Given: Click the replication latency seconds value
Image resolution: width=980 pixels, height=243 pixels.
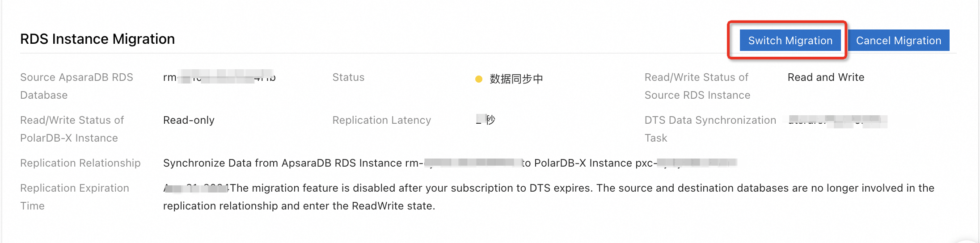Looking at the screenshot, I should [486, 120].
